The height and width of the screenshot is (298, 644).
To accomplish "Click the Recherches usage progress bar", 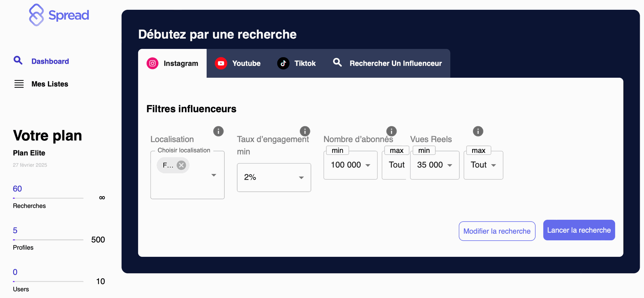I will [48, 198].
